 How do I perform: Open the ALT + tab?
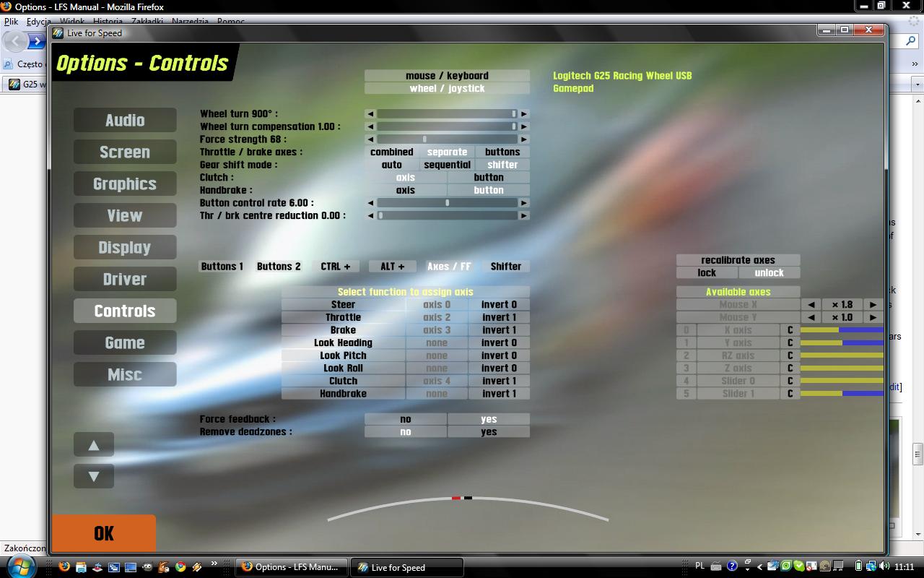tap(392, 267)
